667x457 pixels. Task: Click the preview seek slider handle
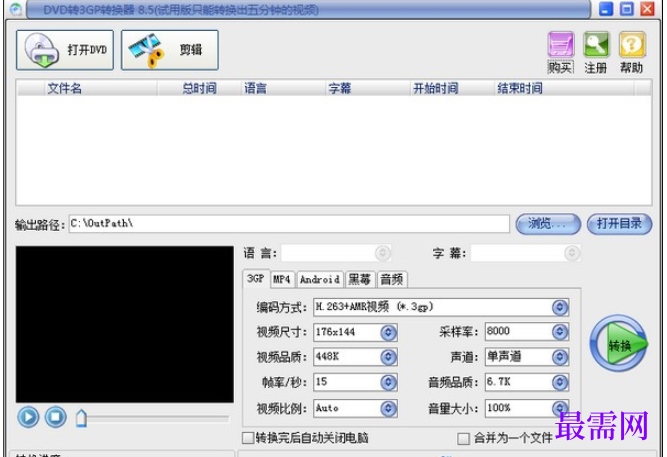(81, 418)
